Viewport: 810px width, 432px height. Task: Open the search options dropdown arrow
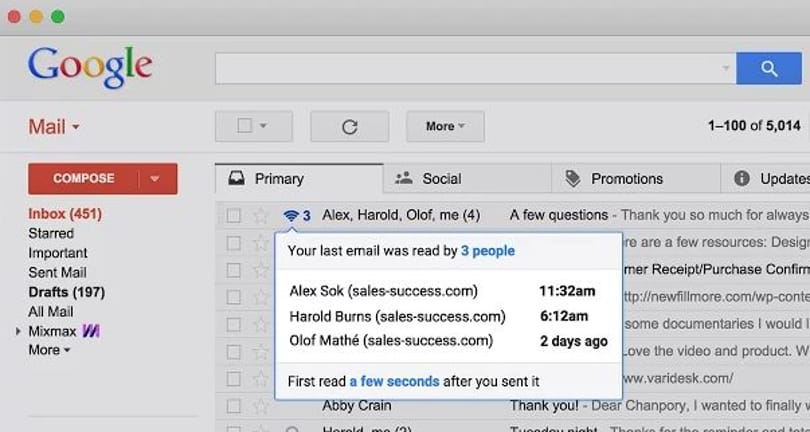pos(725,68)
